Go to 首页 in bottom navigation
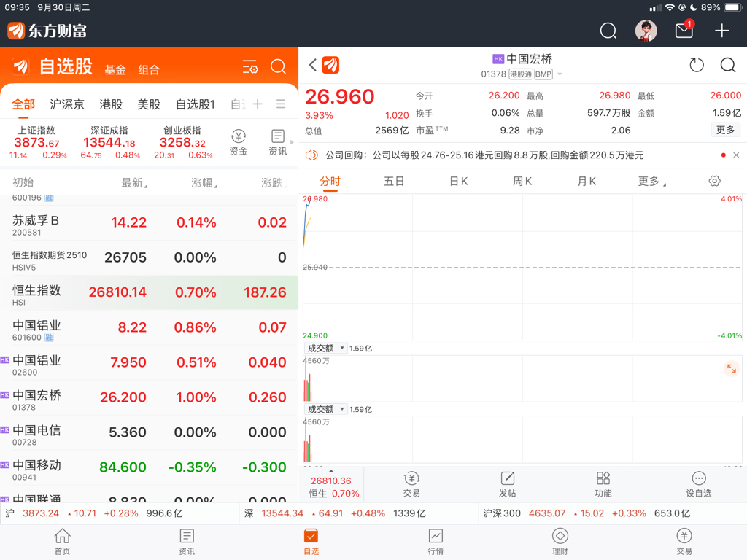 pyautogui.click(x=63, y=542)
